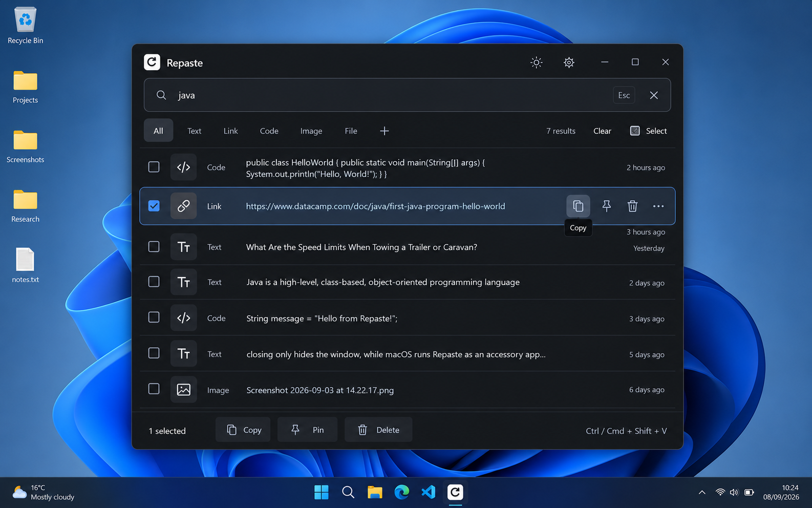812x508 pixels.
Task: Switch to the Text filter tab
Action: click(195, 131)
